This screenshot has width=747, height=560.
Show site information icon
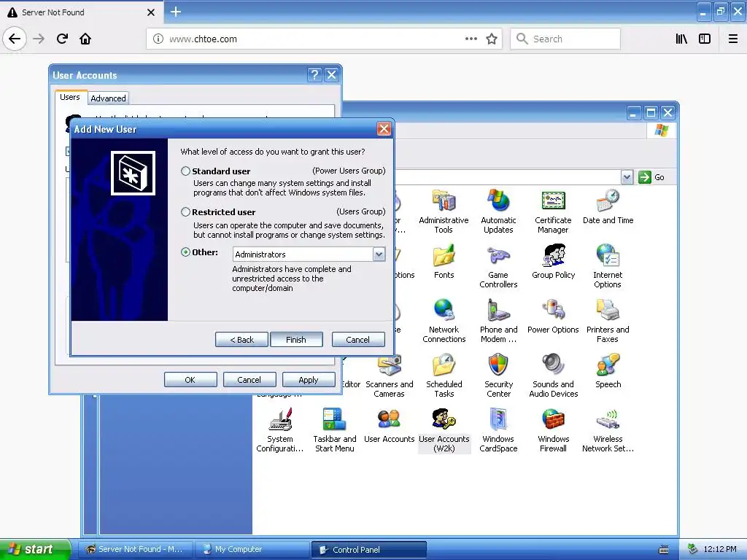(x=158, y=39)
